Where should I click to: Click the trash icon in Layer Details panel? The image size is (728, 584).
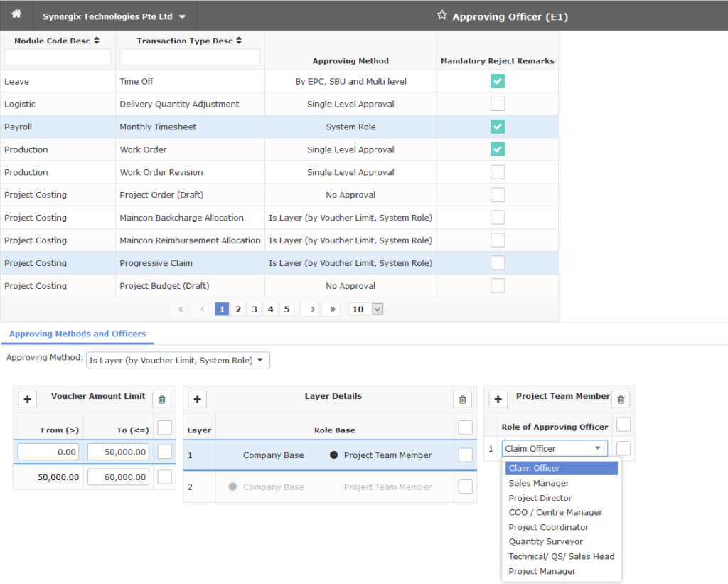(x=462, y=399)
